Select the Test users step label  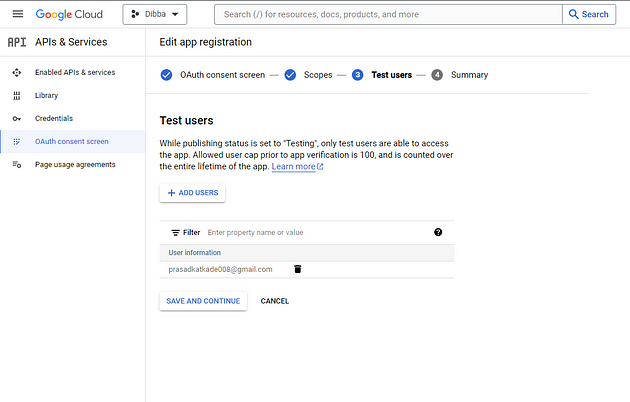click(x=392, y=75)
